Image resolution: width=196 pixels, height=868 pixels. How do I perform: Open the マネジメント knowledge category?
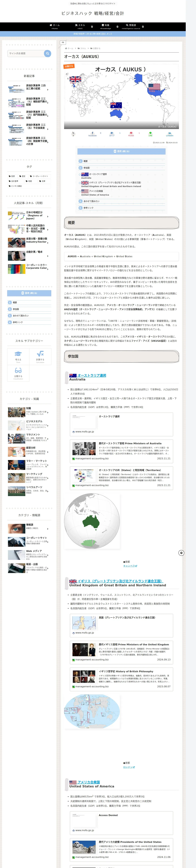[x=29, y=438]
